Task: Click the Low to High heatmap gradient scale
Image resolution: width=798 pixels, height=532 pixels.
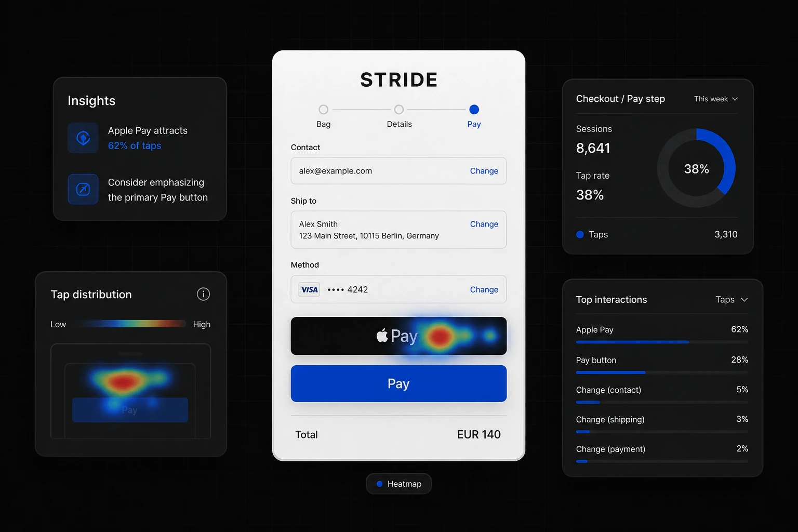Action: coord(131,324)
